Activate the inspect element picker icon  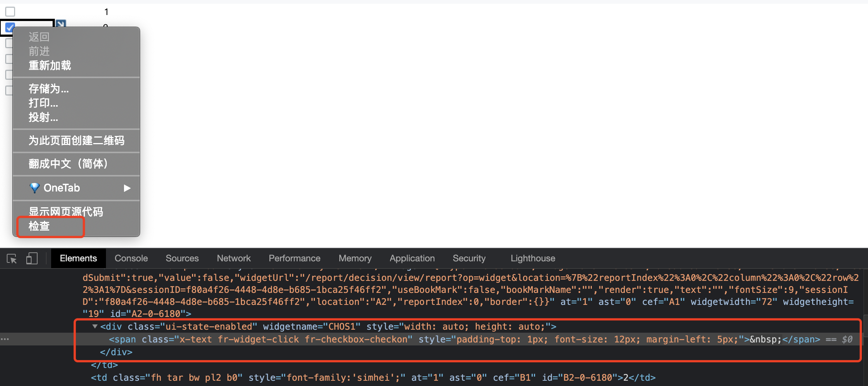[12, 259]
